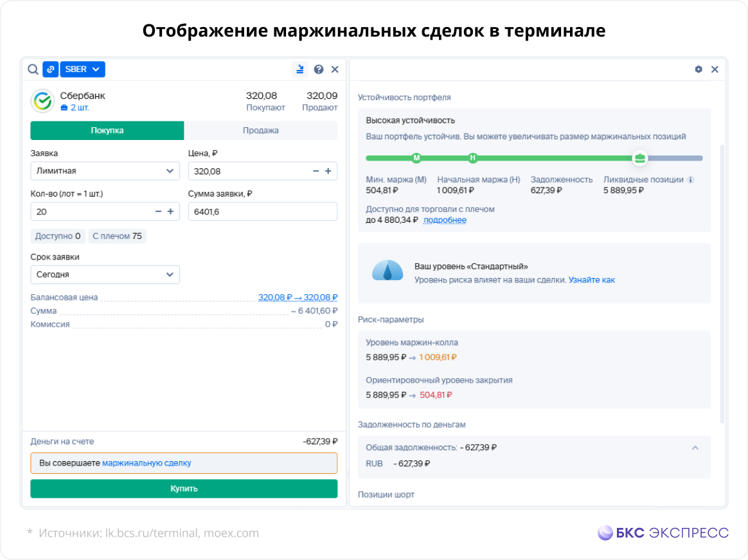Click the M min margin marker
The width and height of the screenshot is (748, 560).
coord(416,158)
